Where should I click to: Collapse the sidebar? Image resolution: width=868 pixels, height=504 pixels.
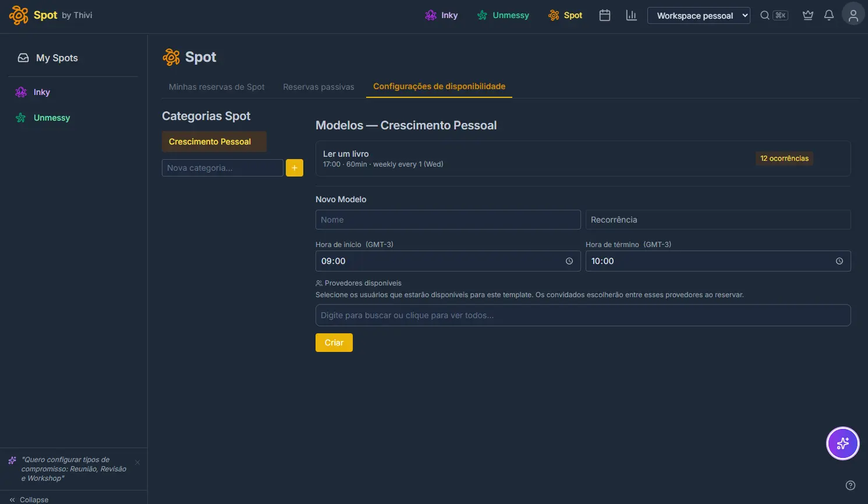click(29, 499)
